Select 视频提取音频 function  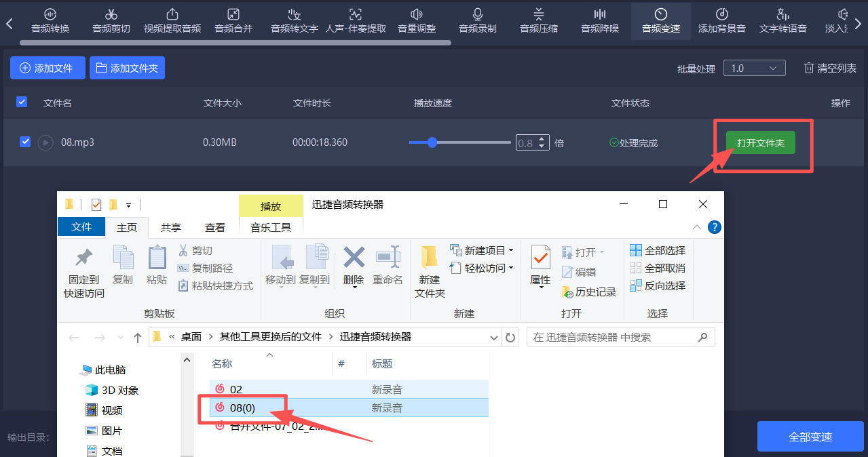(x=172, y=20)
